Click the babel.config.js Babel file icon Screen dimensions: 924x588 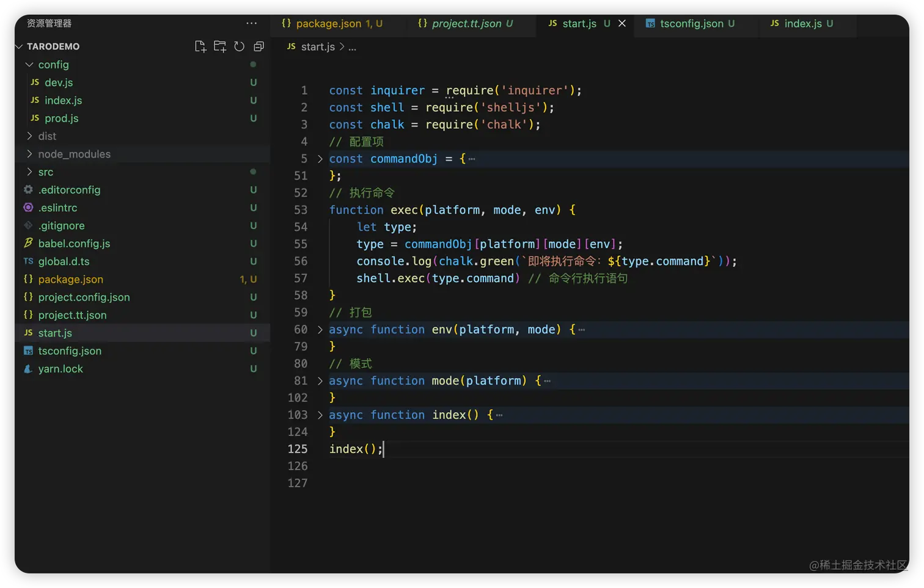coord(28,243)
